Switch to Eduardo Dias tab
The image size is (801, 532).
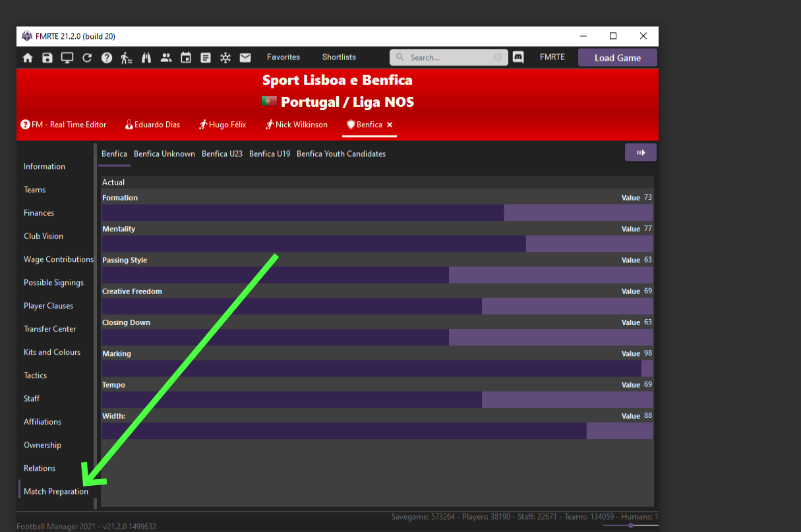(152, 125)
